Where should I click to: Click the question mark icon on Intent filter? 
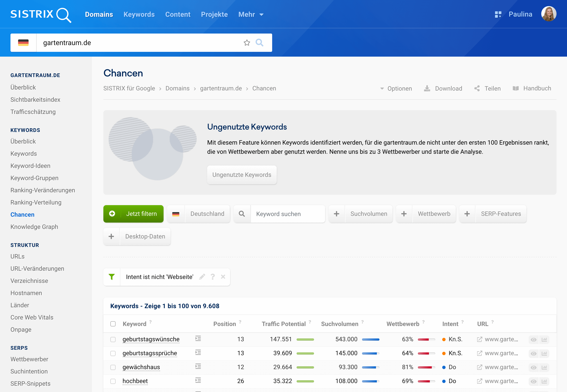tap(213, 277)
